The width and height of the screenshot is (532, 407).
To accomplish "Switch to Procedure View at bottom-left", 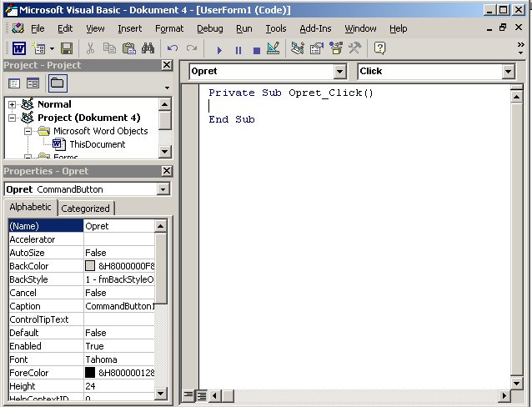I will (188, 395).
